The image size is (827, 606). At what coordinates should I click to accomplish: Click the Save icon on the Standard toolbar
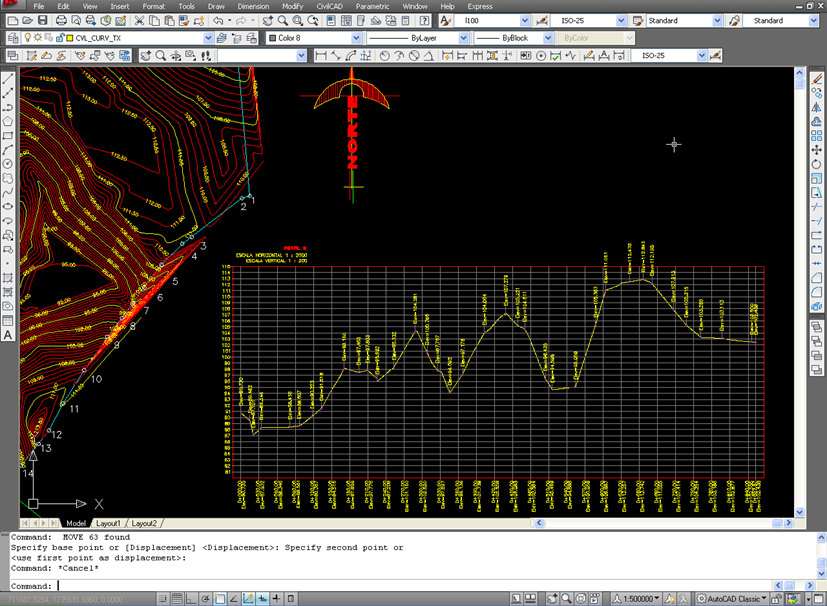point(44,18)
